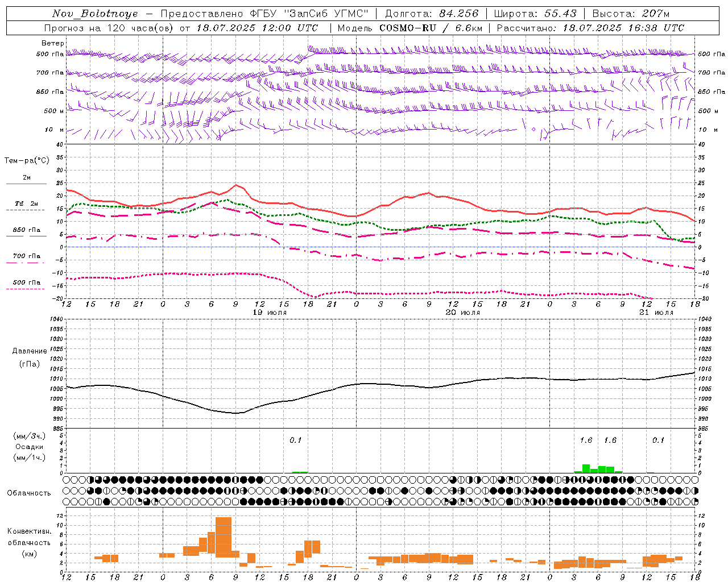Select the provider text ФГБУ "ЗапСиб УГМС"

[309, 14]
